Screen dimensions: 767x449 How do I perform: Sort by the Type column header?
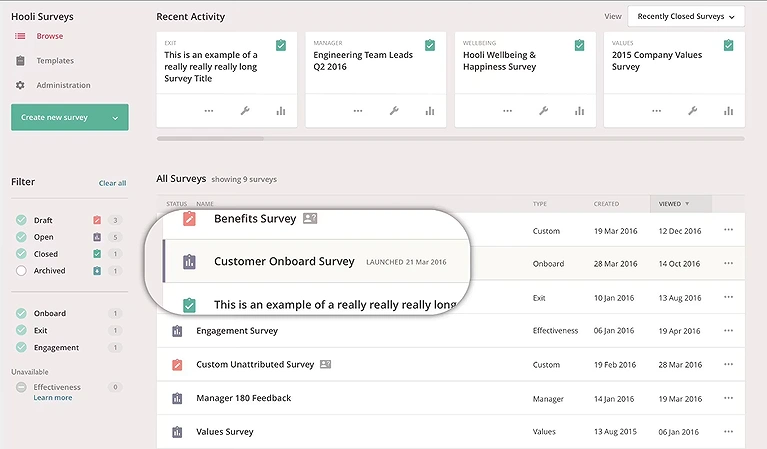pos(540,203)
